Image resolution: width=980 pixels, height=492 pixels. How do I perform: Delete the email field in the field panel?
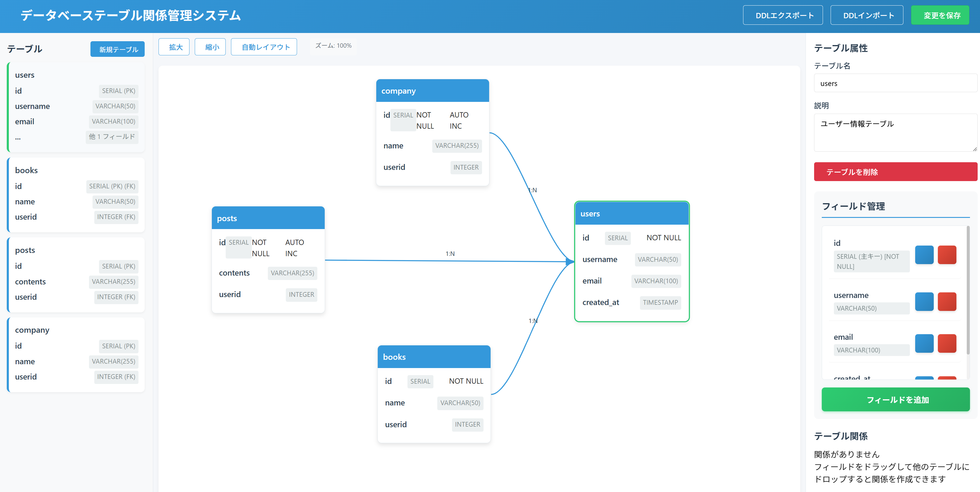click(x=948, y=343)
